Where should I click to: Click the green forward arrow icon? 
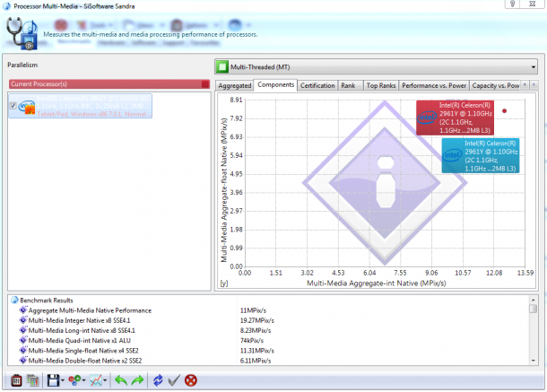tap(137, 380)
